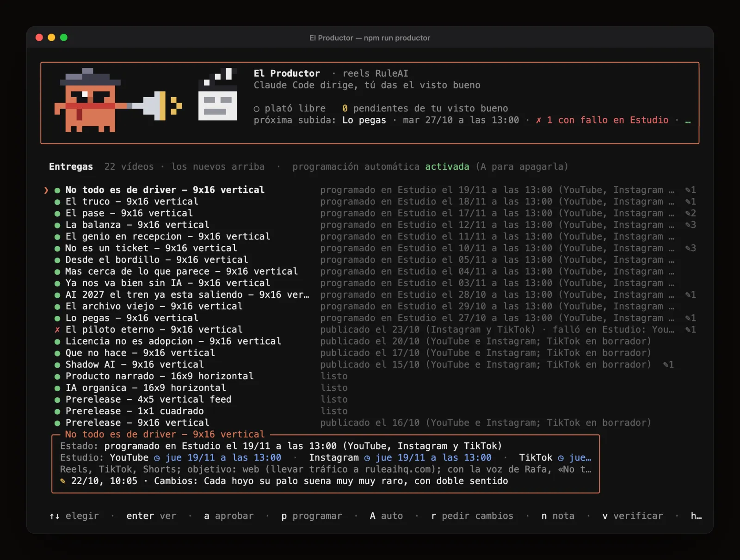
Task: Click the 'El Productor — npm run productor' title bar
Action: 370,38
